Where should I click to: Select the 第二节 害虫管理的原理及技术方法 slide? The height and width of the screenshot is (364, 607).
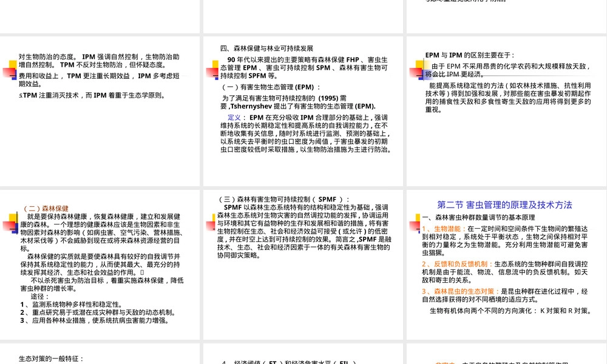pos(507,265)
